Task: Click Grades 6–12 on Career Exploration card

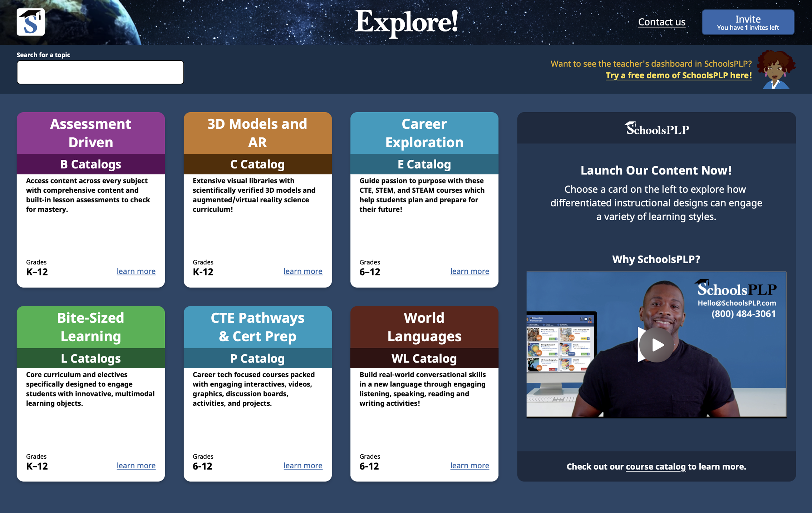Action: (370, 268)
